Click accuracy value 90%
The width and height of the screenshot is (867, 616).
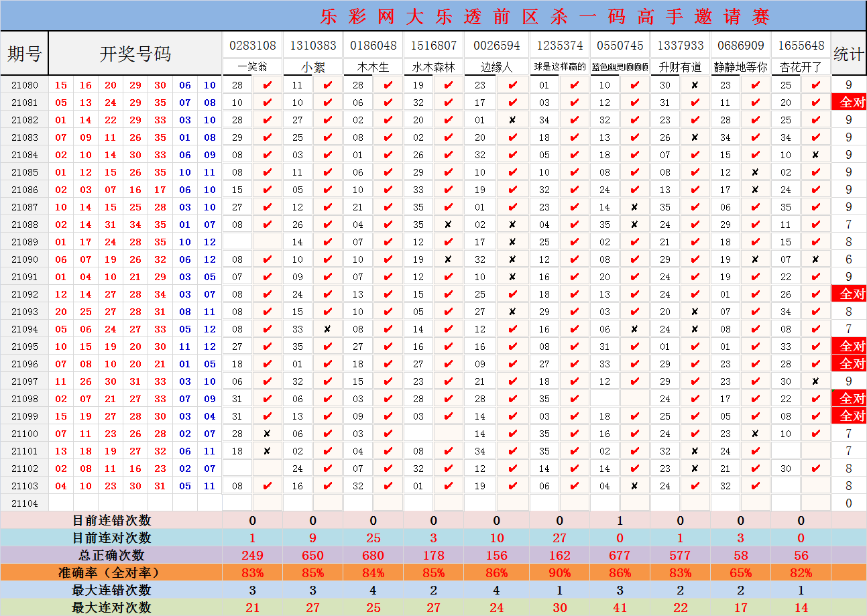[559, 572]
